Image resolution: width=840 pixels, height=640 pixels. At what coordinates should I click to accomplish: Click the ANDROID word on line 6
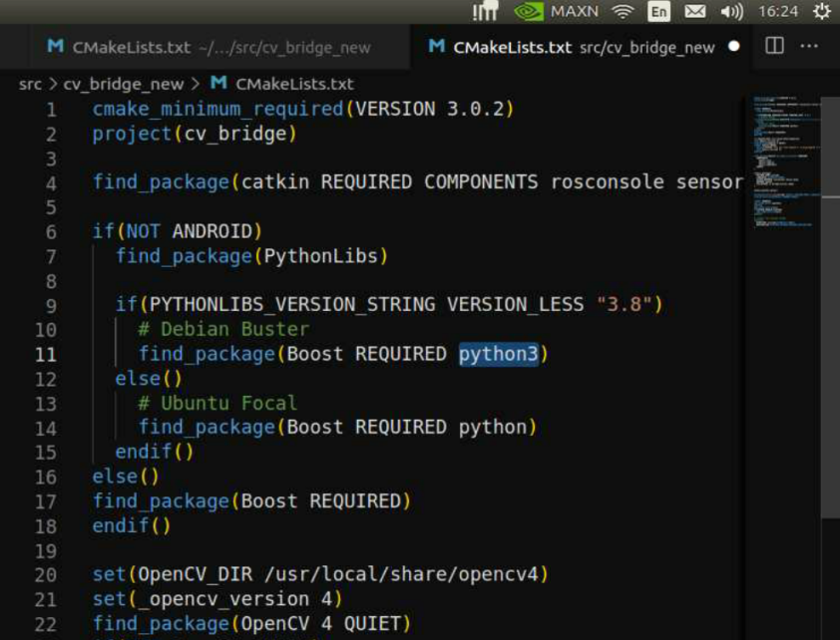tap(212, 231)
